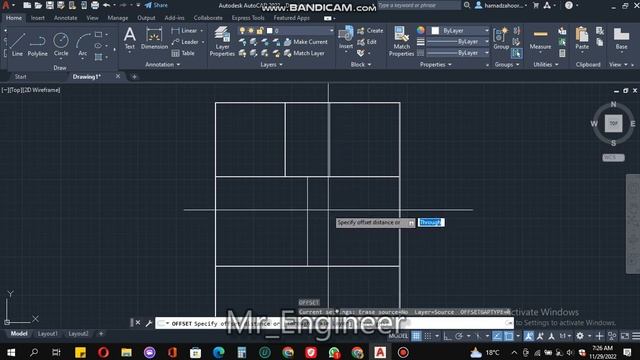
Task: Click Make Current layer button
Action: 306,42
